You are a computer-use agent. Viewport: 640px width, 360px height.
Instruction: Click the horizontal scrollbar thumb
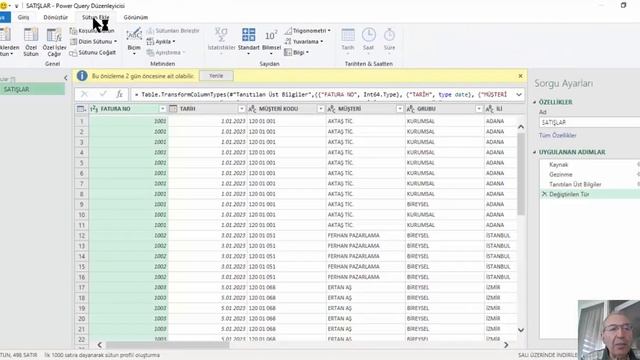coord(167,345)
